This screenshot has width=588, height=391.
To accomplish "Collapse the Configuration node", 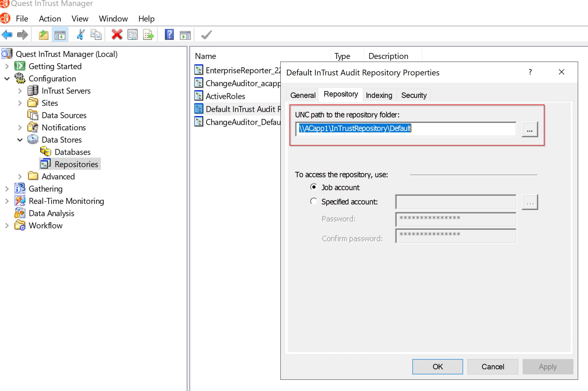I will (x=7, y=78).
